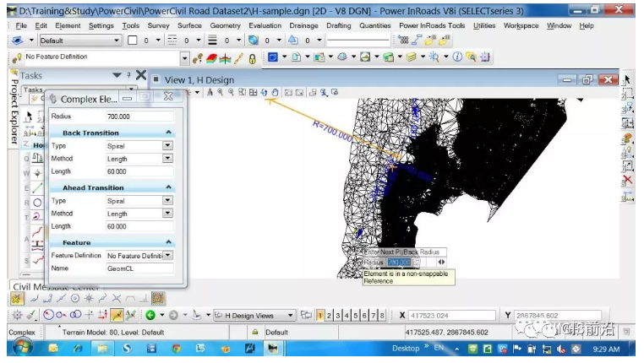Open the Power InRoads Tools menu
Viewport: 644px width, 363px height.
click(x=432, y=25)
